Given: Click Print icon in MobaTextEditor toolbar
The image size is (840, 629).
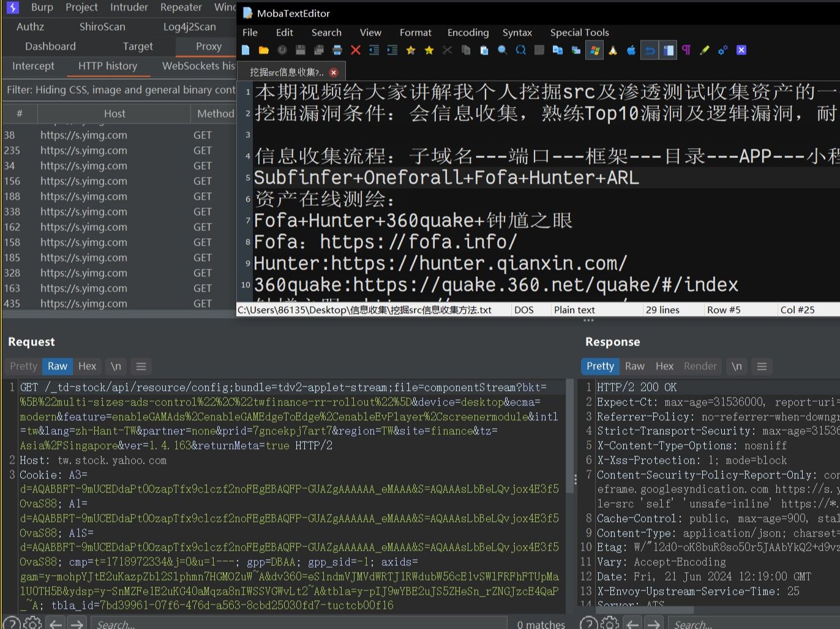Looking at the screenshot, I should tap(337, 50).
